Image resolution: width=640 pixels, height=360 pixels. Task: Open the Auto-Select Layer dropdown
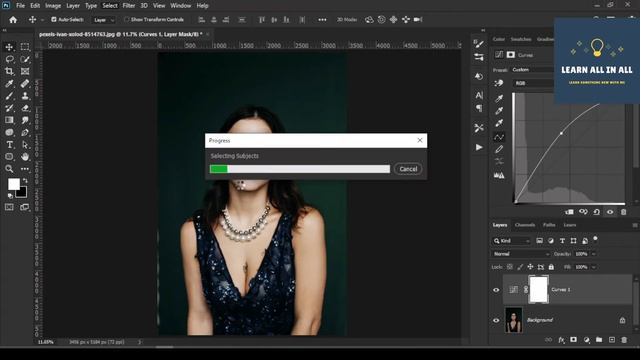point(104,20)
